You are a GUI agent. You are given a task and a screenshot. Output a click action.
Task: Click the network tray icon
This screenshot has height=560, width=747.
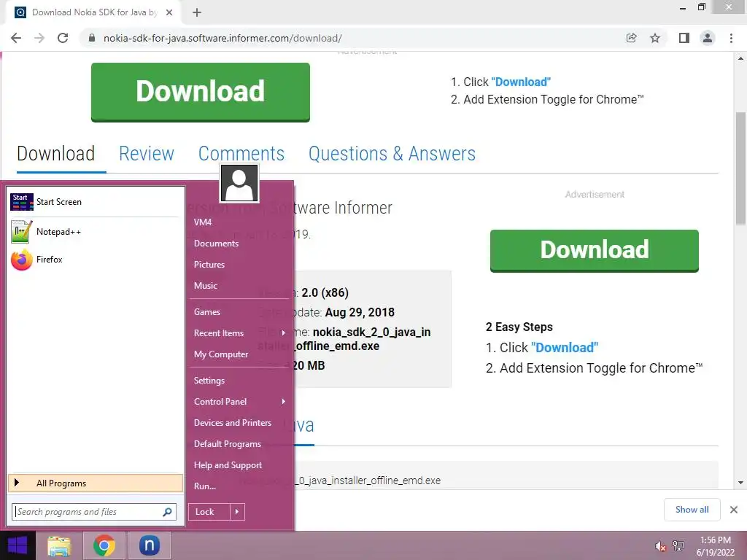(678, 546)
